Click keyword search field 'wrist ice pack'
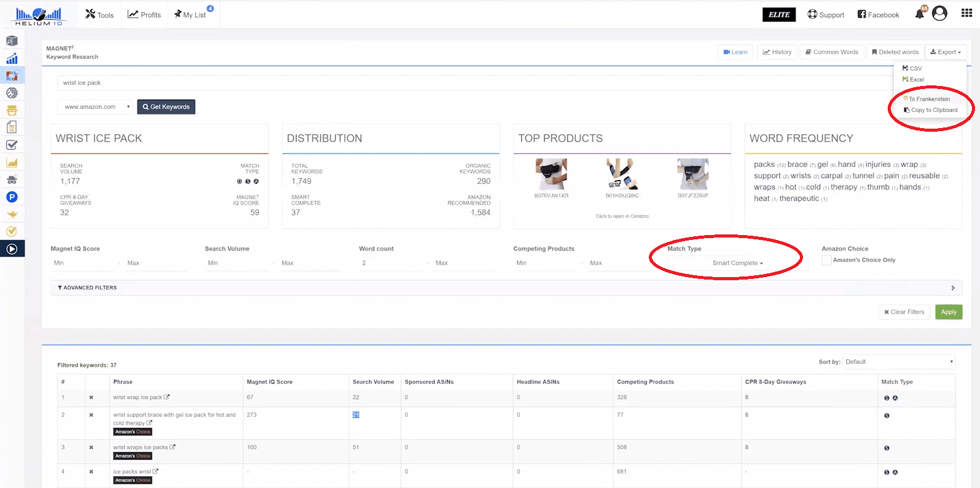Image resolution: width=980 pixels, height=488 pixels. (x=475, y=83)
